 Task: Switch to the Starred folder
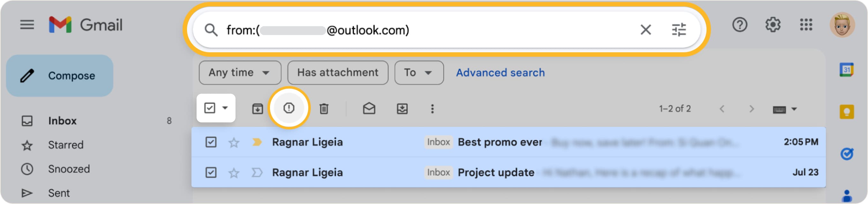66,145
